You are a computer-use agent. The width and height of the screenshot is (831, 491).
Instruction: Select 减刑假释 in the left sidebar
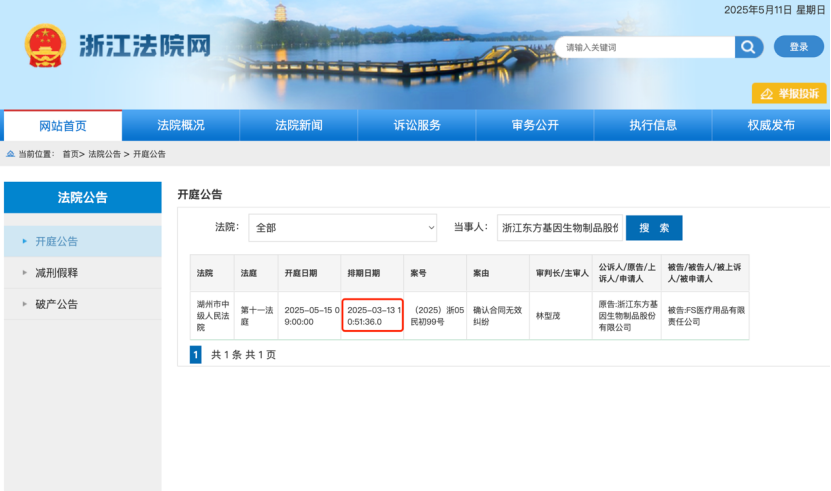pyautogui.click(x=83, y=273)
